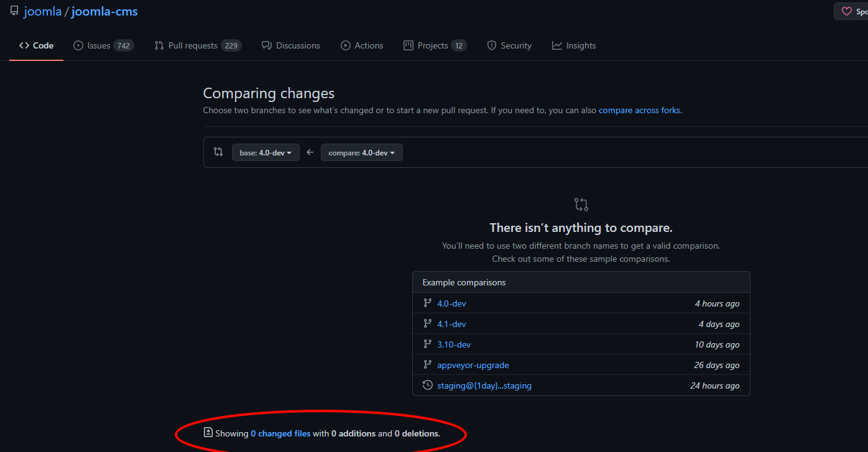Image resolution: width=868 pixels, height=452 pixels.
Task: Click the '26 days ago' timestamp
Action: click(x=717, y=365)
